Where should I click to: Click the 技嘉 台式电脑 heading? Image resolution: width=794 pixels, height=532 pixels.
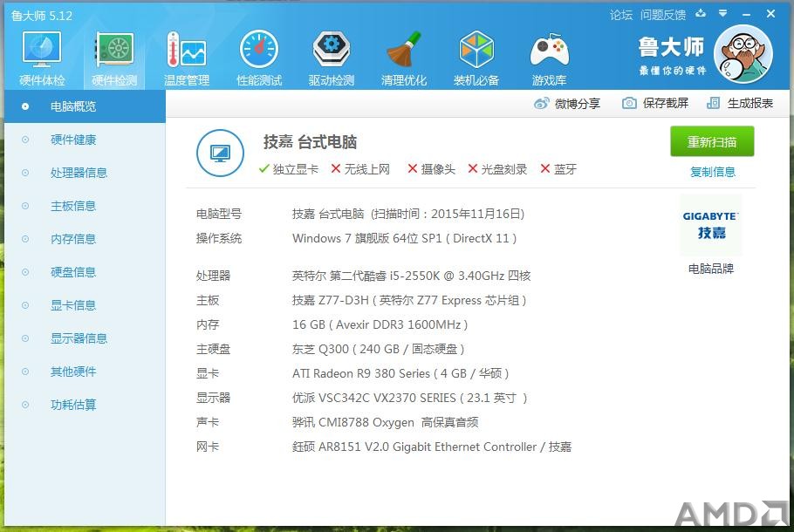point(310,142)
